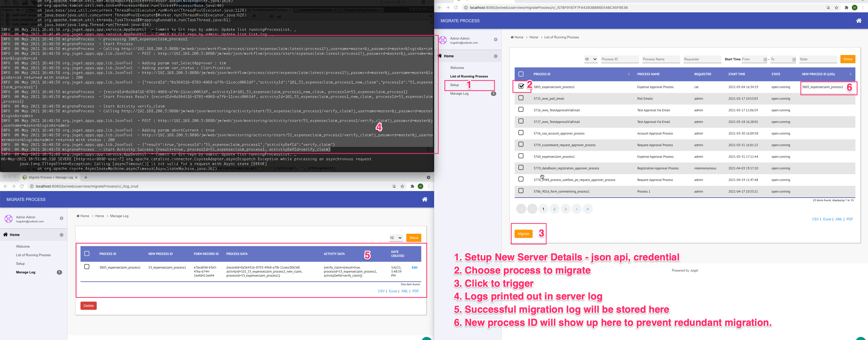Uncheck the 3805_expenseclaim_process1 row checkbox

click(521, 86)
